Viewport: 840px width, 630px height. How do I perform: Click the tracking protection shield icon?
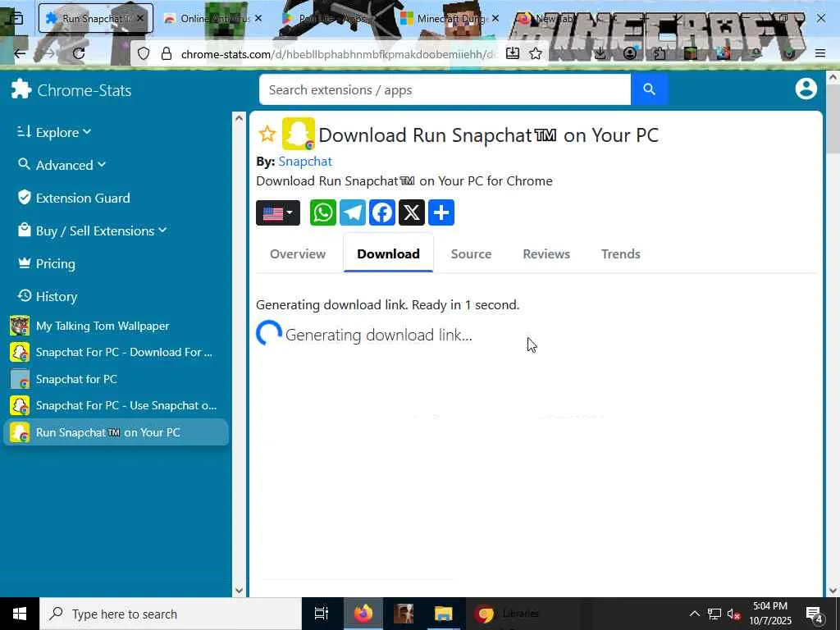coord(144,53)
